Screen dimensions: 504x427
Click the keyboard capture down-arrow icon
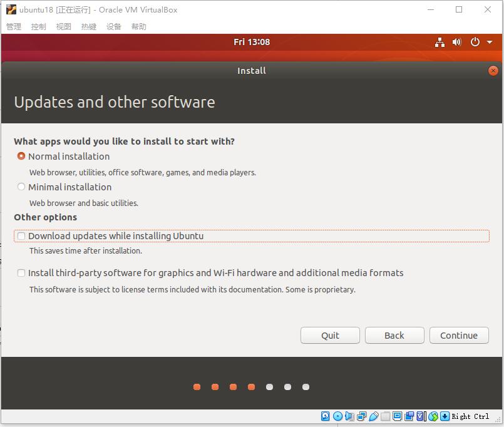445,416
